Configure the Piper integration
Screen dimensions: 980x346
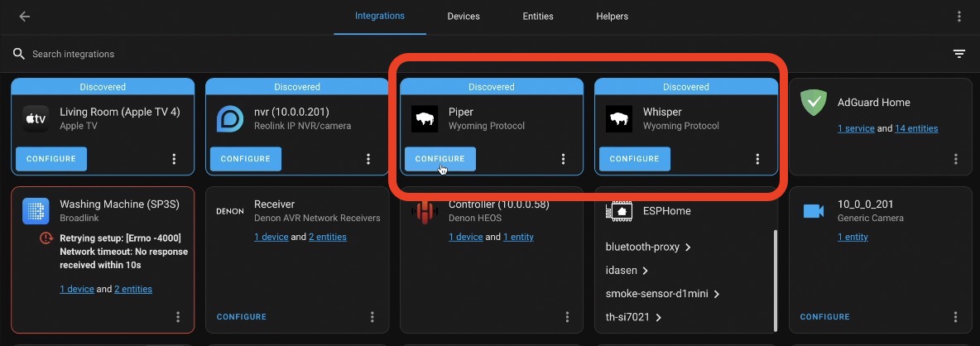[x=440, y=159]
